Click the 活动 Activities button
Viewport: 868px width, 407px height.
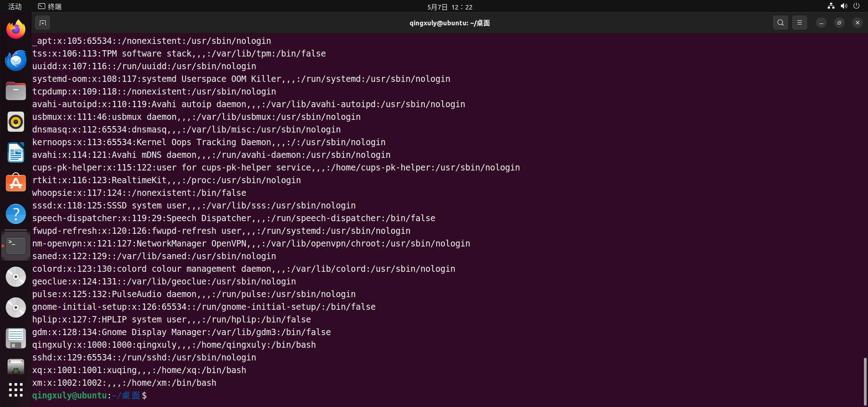[x=15, y=6]
